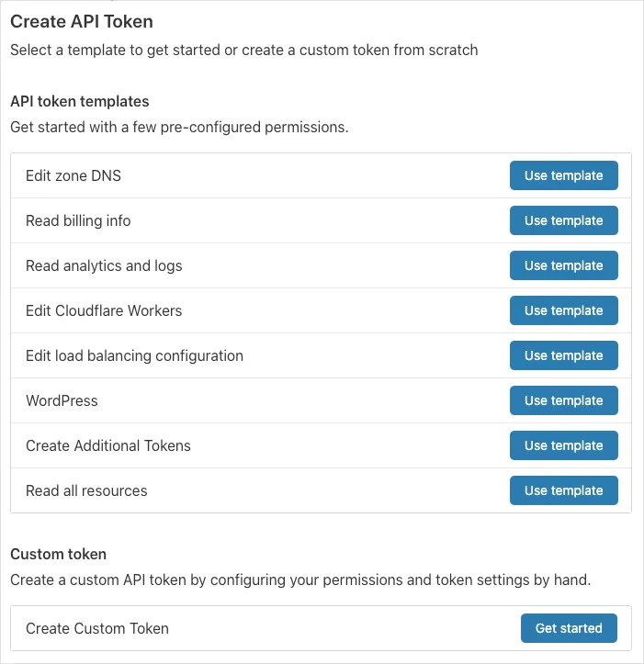Click Edit load balancing configuration text
The image size is (644, 664).
point(134,355)
